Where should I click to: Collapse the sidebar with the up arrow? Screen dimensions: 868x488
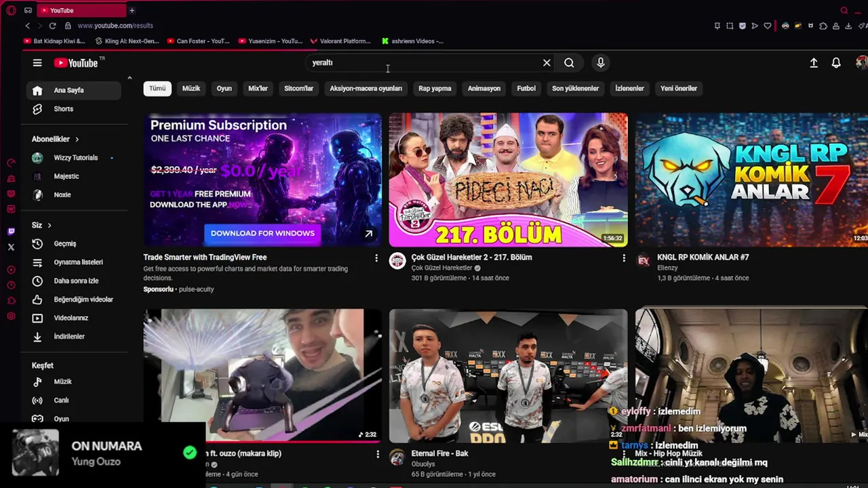click(130, 78)
